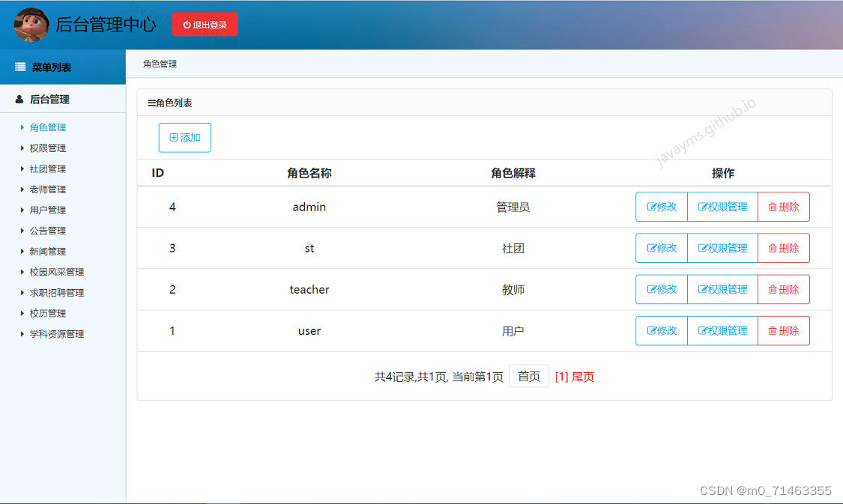Open 权限管理 for the st role
The width and height of the screenshot is (843, 504).
pyautogui.click(x=722, y=248)
